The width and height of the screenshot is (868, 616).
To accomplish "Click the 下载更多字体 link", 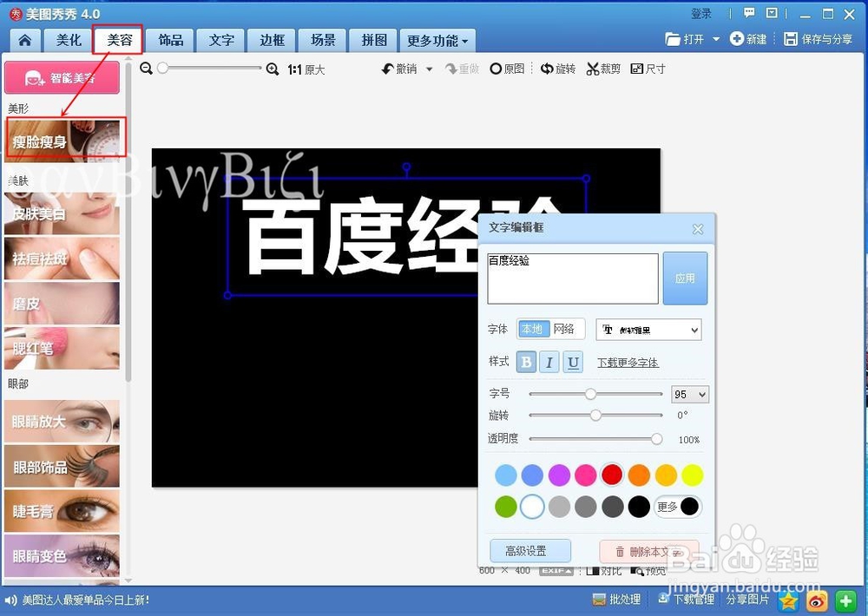I will (x=628, y=363).
